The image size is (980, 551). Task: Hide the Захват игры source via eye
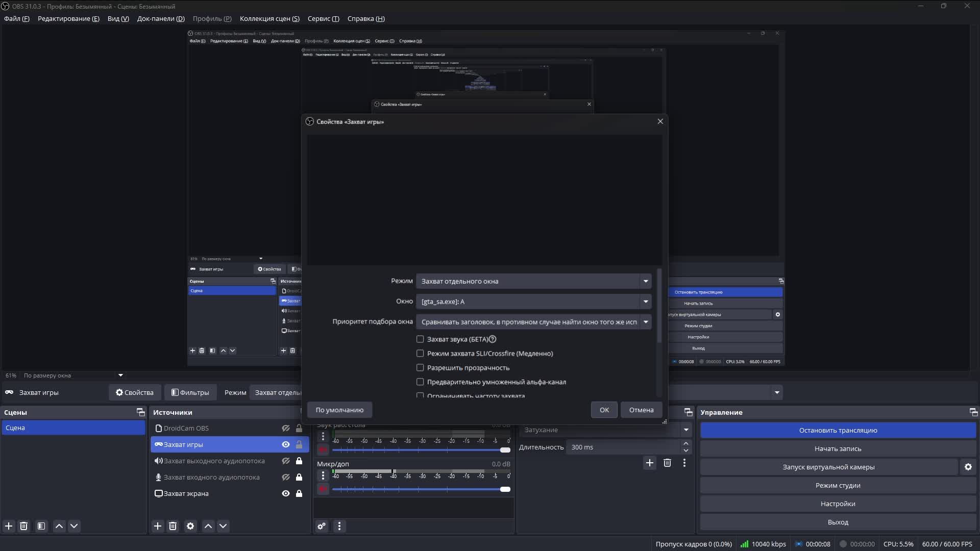(286, 444)
